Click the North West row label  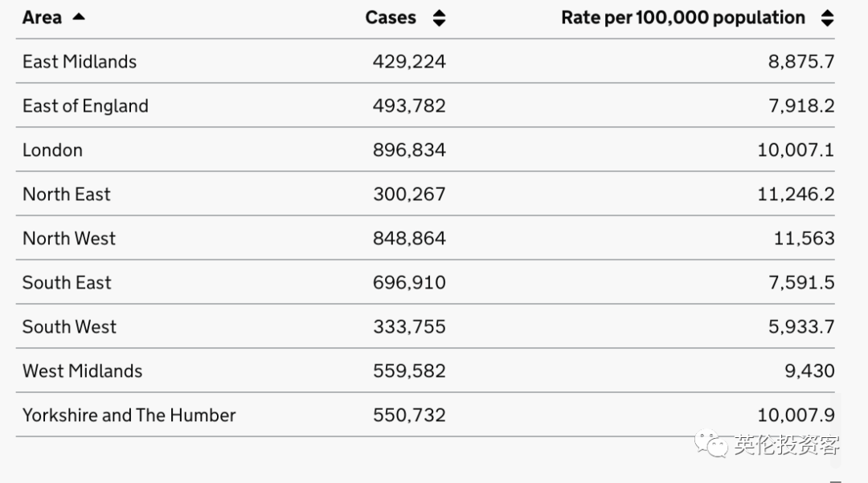(x=69, y=239)
